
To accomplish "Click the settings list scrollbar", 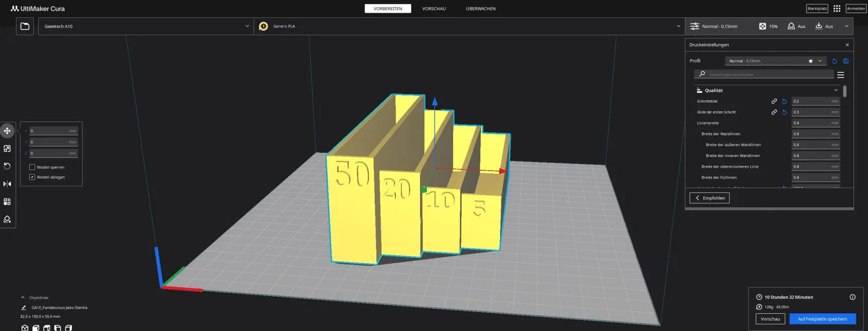I will coord(845,92).
